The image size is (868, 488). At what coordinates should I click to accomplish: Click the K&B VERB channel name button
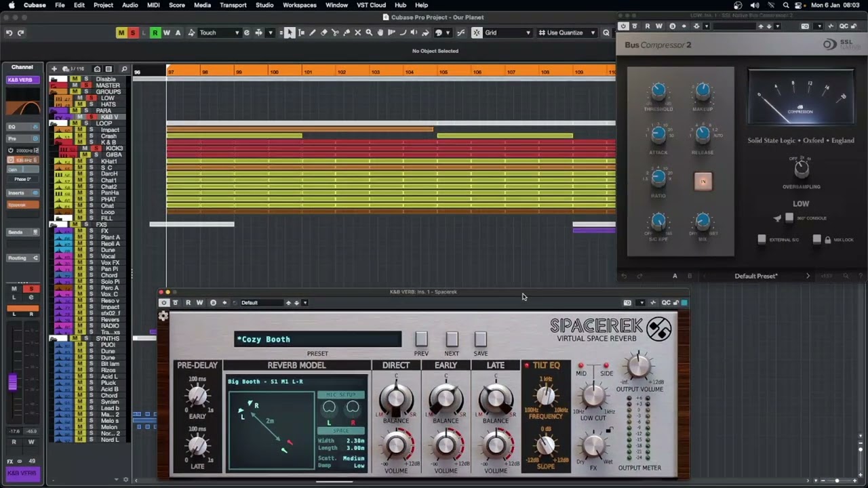coord(22,80)
